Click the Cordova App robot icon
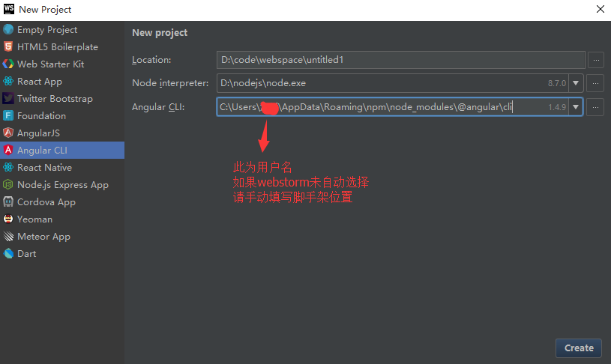The image size is (611, 364). pyautogui.click(x=8, y=201)
